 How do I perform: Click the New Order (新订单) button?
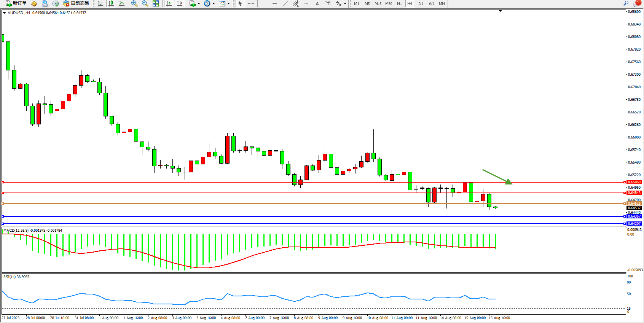point(16,3)
